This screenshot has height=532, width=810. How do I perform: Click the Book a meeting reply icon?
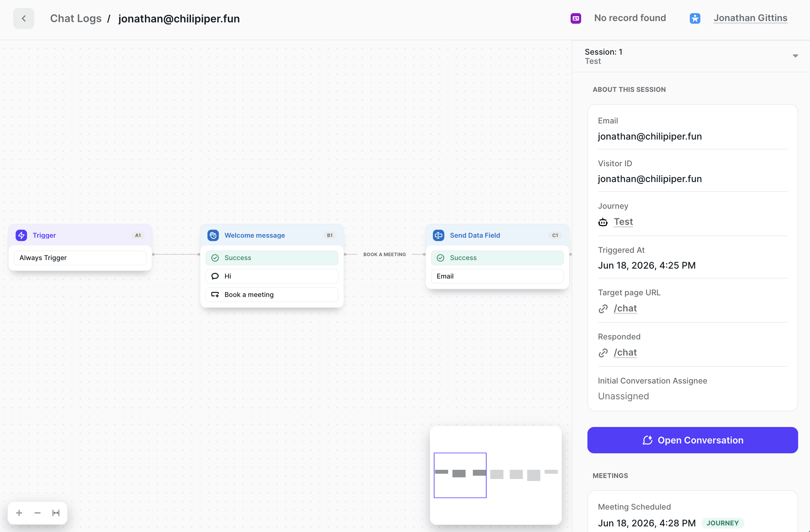point(215,294)
